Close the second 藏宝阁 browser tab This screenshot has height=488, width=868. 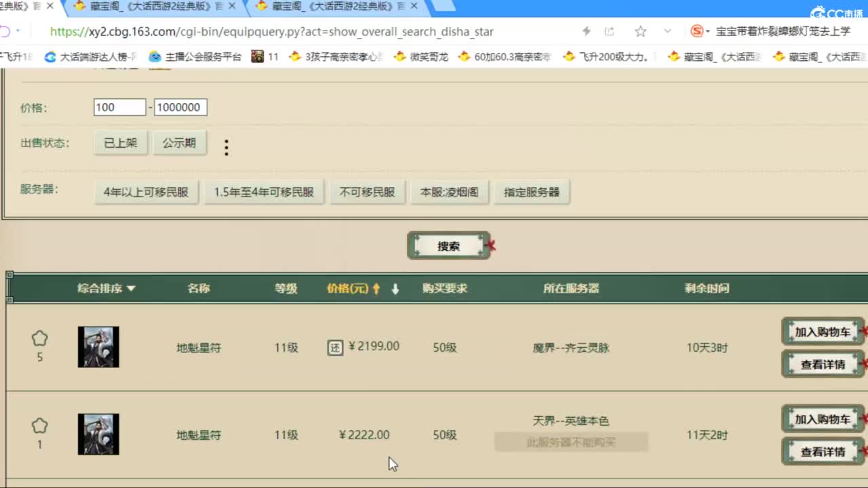click(232, 6)
